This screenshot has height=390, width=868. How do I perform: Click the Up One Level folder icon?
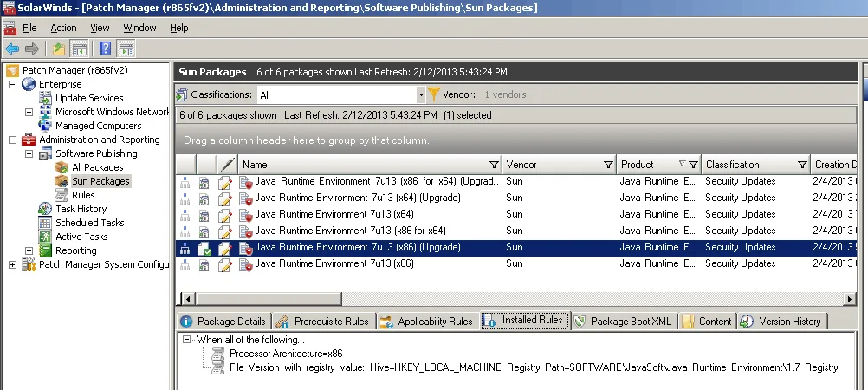click(58, 49)
